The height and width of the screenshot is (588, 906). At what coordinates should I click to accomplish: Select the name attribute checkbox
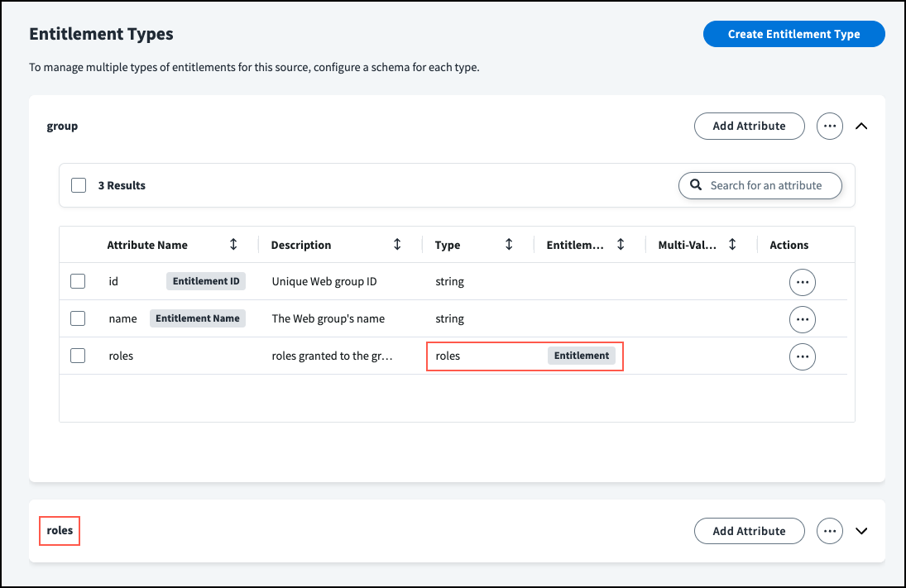tap(78, 318)
